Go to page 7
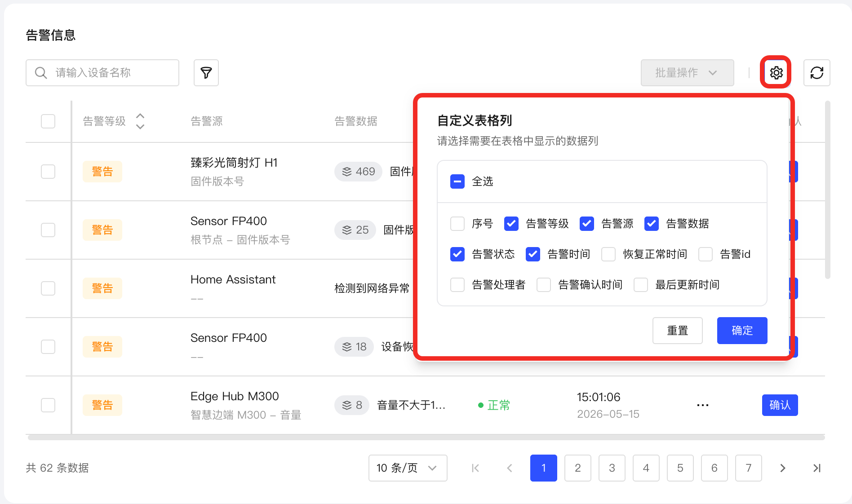852x504 pixels. pos(748,468)
